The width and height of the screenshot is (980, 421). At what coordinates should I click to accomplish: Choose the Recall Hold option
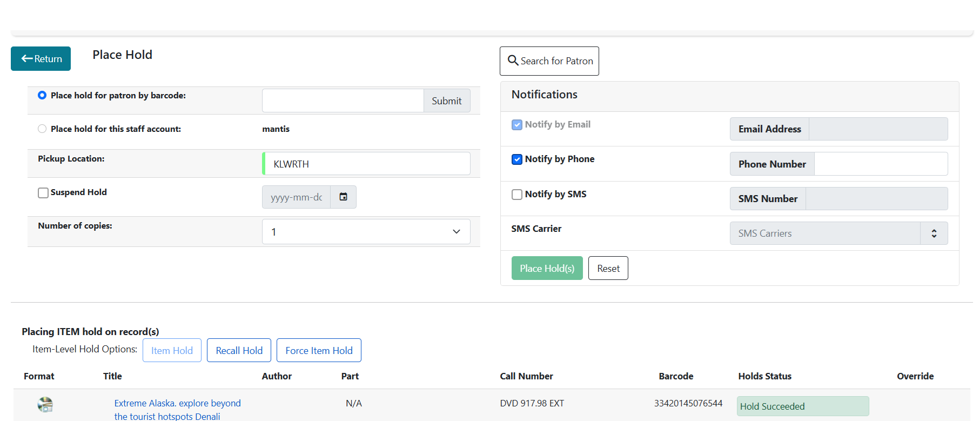(239, 351)
